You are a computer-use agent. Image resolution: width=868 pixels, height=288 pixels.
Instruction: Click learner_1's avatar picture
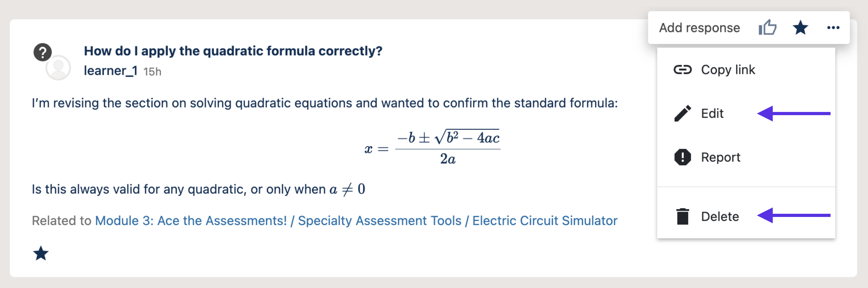point(58,68)
